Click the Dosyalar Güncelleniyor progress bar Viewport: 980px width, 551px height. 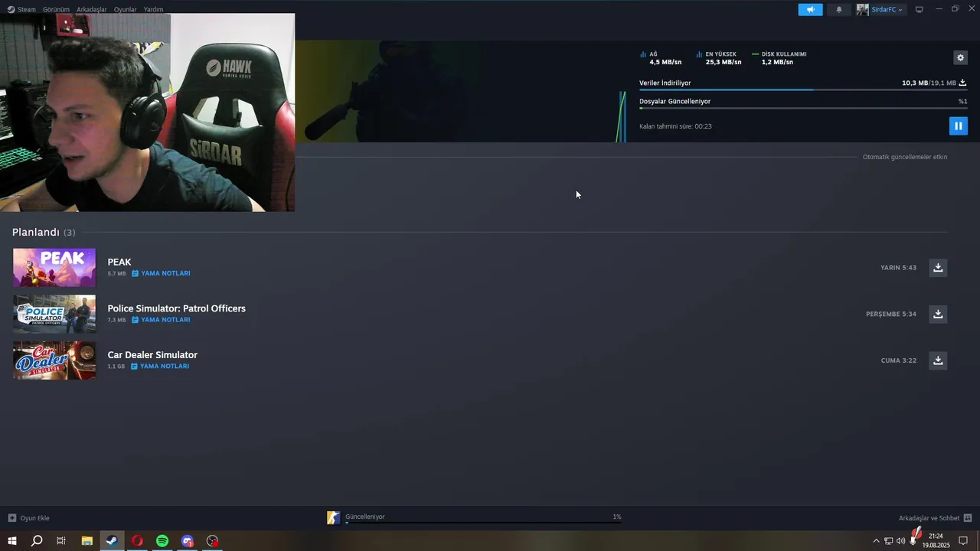[803, 108]
